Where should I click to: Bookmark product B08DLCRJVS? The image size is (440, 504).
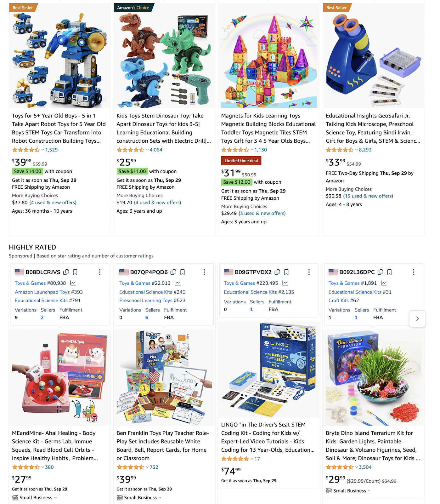point(75,272)
